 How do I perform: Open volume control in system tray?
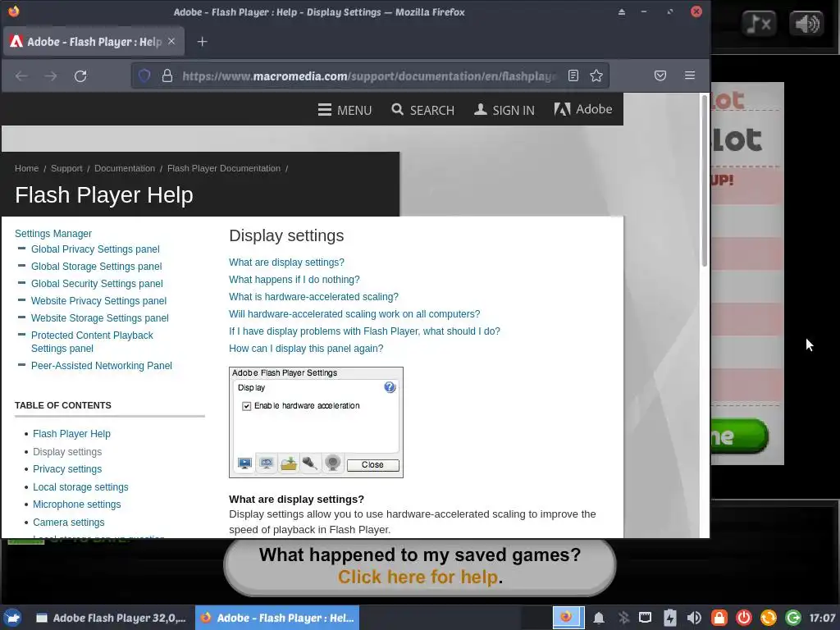(694, 619)
